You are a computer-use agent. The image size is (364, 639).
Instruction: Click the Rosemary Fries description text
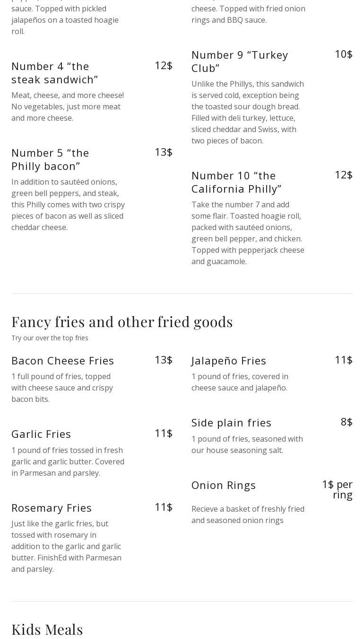tap(66, 546)
